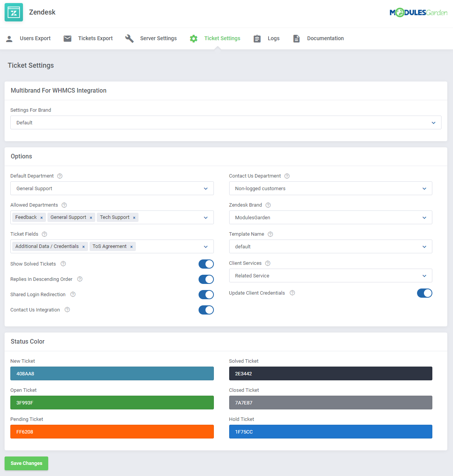
Task: Open help tooltip for Default Department
Action: [60, 176]
